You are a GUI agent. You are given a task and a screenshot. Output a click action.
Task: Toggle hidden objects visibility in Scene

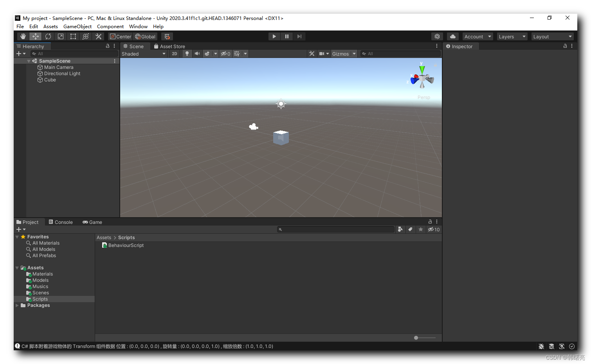tap(226, 54)
